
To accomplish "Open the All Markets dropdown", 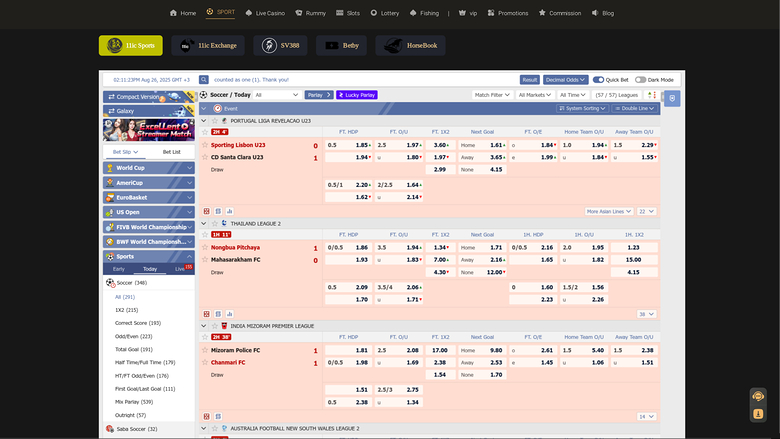I will (535, 95).
